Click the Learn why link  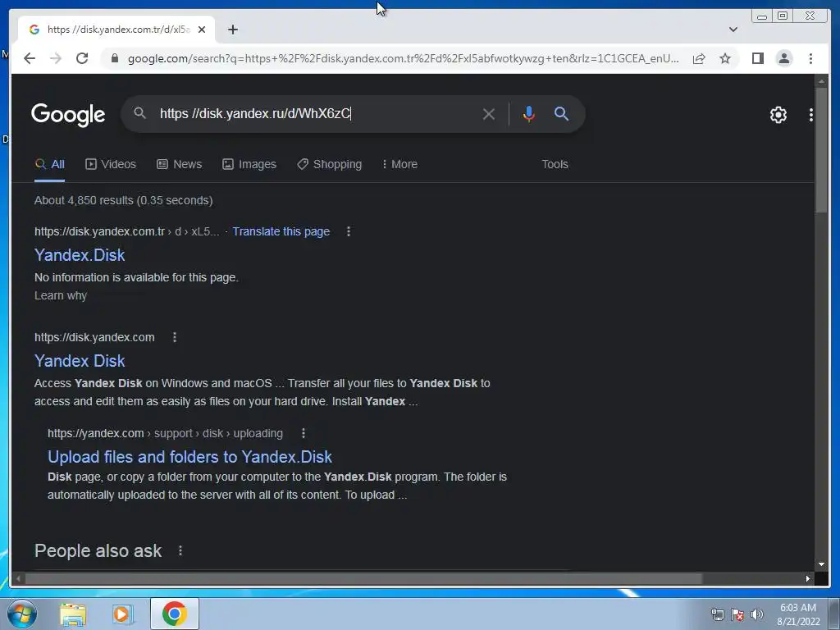coord(61,295)
